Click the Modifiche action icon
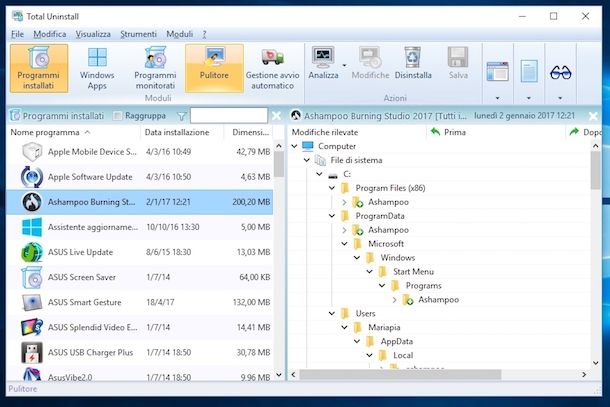610x407 pixels. pyautogui.click(x=370, y=58)
